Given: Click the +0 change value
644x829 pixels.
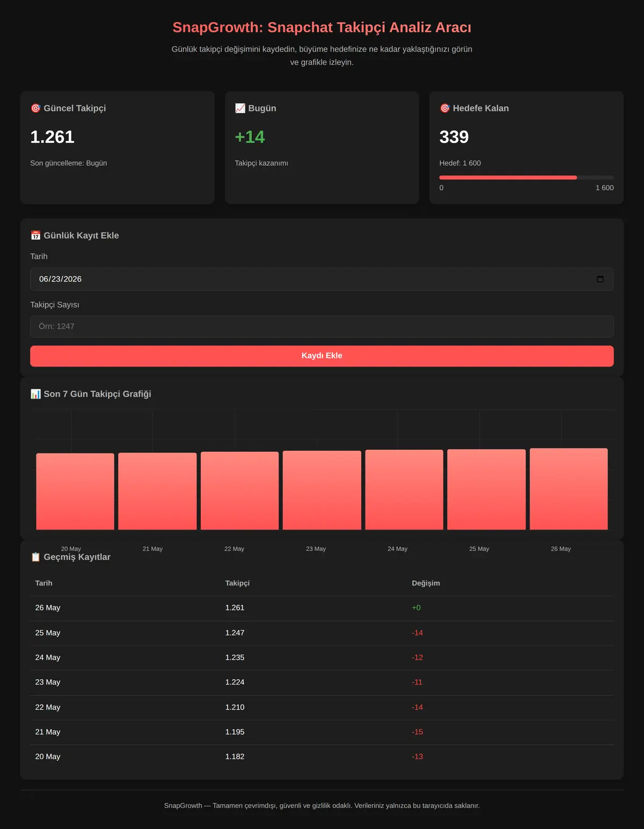Looking at the screenshot, I should (x=416, y=608).
